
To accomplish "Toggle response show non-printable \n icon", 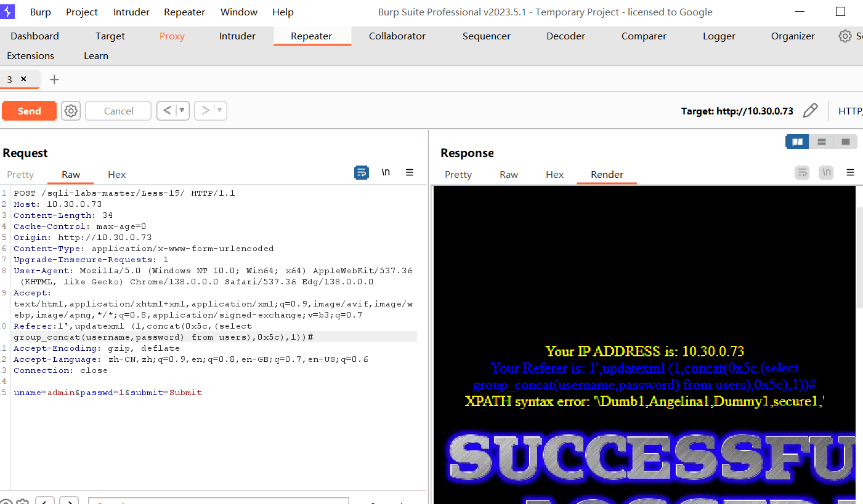I will [826, 173].
